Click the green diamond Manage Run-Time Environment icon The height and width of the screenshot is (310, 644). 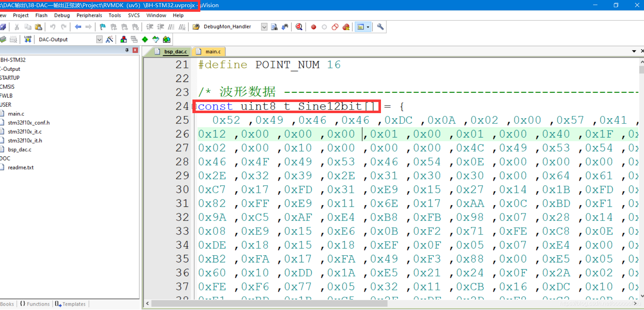pyautogui.click(x=145, y=39)
